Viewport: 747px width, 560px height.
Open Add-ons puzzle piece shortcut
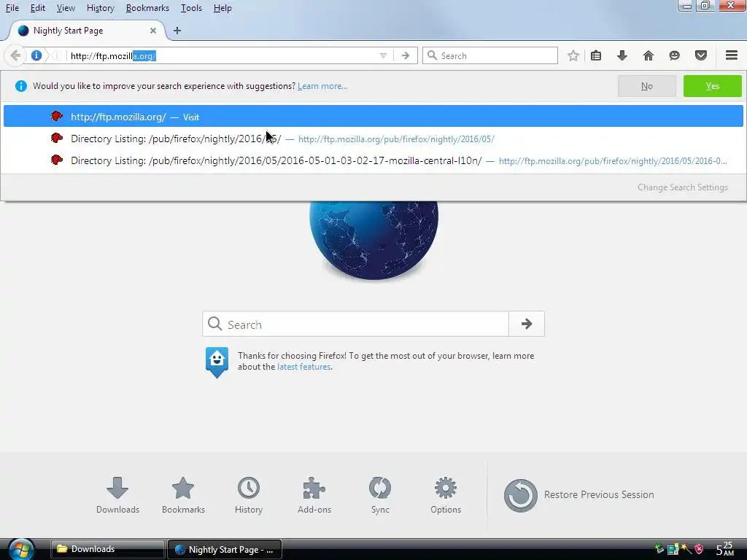tap(314, 495)
